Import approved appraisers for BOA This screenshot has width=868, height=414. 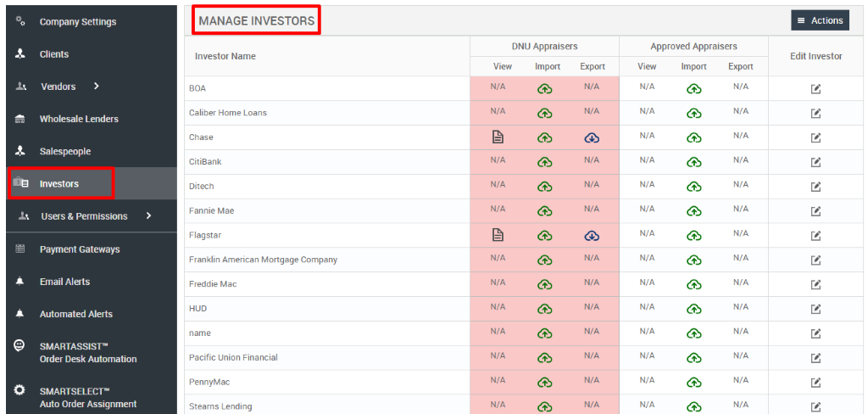click(x=693, y=89)
